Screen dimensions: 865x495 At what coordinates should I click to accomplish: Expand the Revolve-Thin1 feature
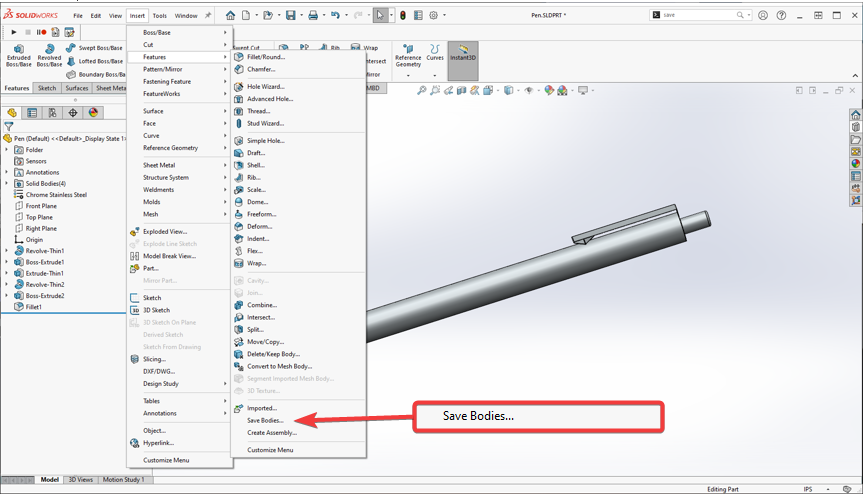[x=7, y=251]
